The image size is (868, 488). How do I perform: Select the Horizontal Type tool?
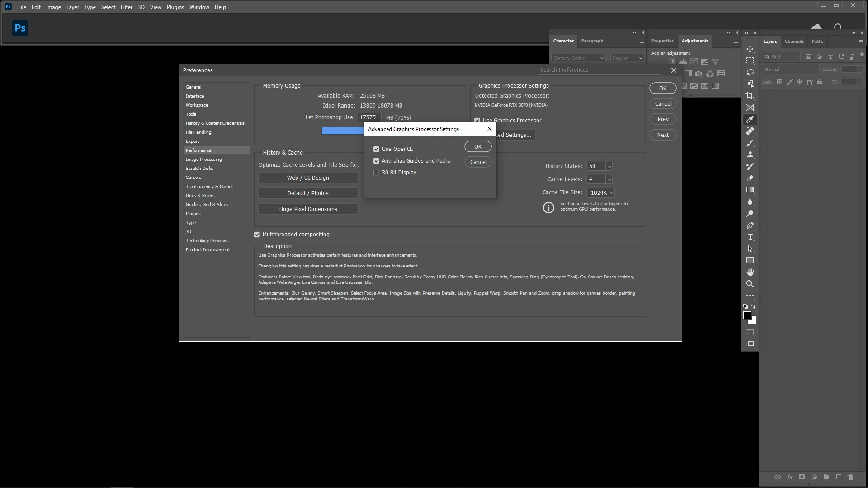pos(750,237)
